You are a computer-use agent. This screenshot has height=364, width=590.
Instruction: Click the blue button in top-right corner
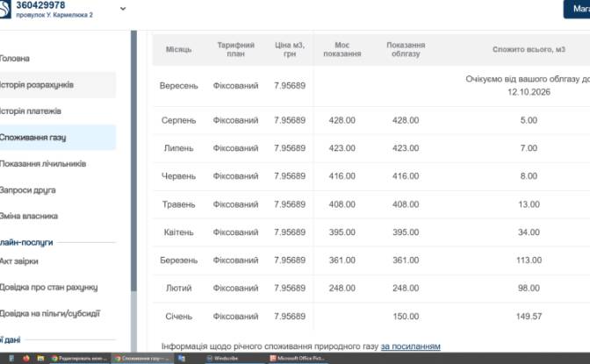(x=577, y=9)
